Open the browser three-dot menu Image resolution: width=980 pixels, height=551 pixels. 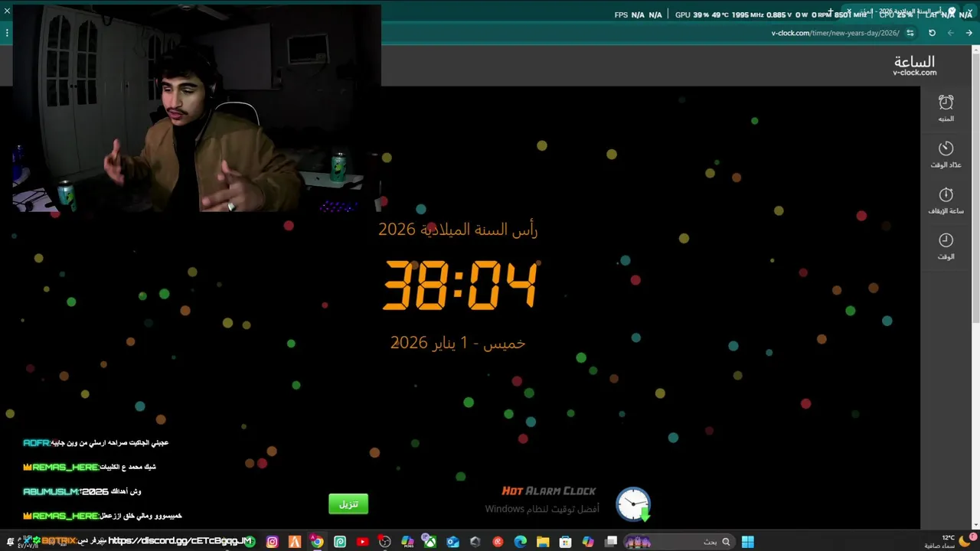click(x=7, y=33)
